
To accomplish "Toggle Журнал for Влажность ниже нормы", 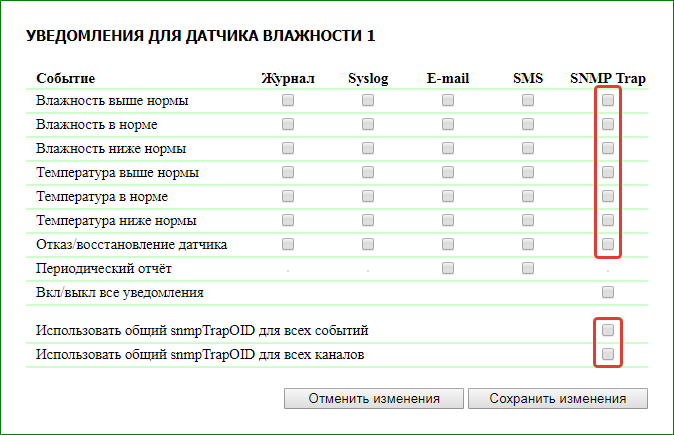I will pos(288,148).
